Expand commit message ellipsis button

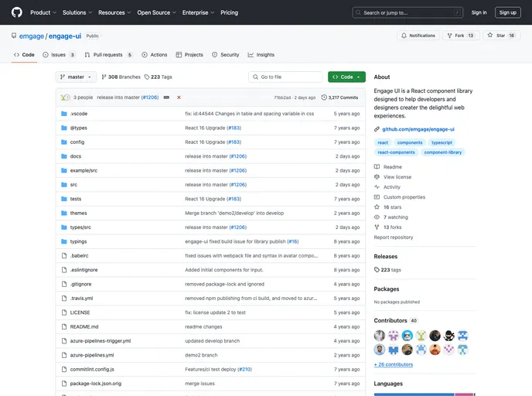pyautogui.click(x=166, y=97)
